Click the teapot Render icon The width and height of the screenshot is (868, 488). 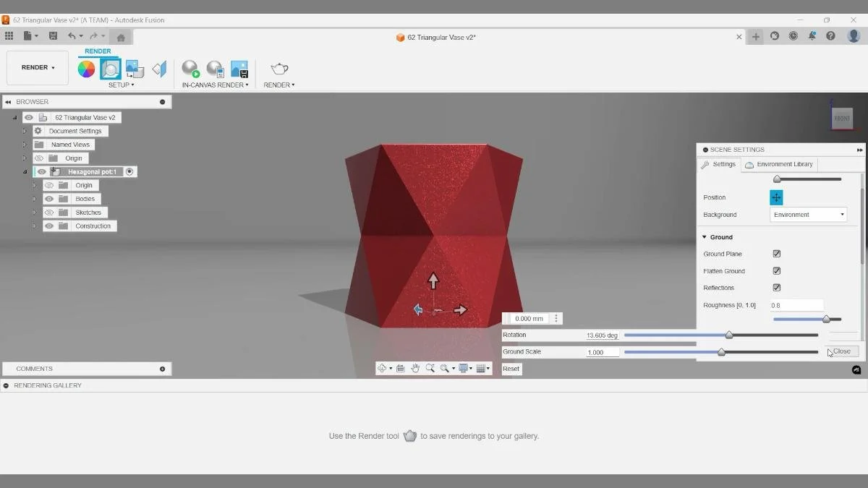(x=278, y=68)
